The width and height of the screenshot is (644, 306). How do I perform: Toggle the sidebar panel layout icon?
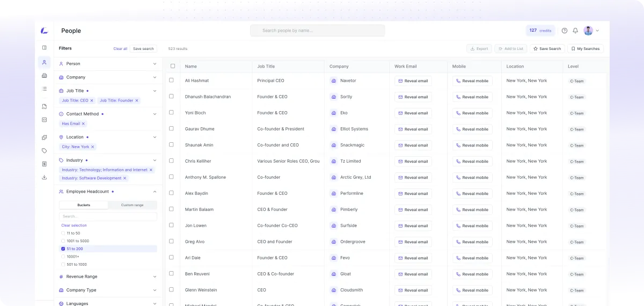(x=45, y=48)
